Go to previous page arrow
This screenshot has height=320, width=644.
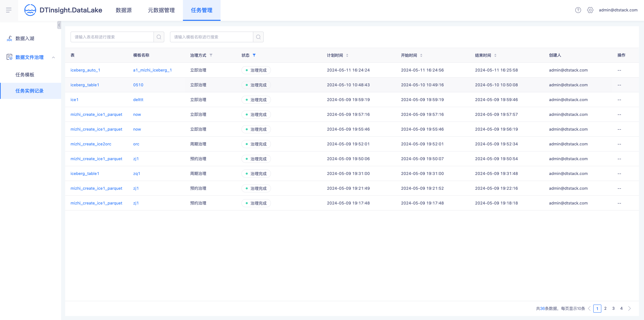pos(589,308)
